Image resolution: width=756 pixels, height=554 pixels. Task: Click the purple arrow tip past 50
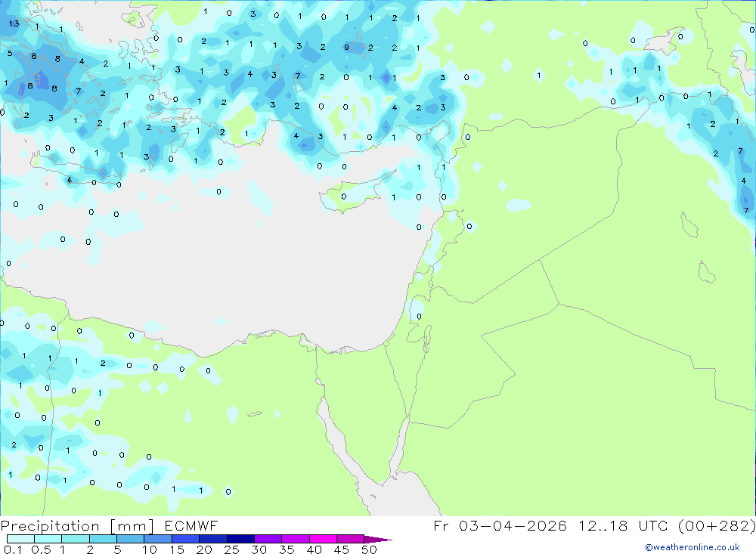tap(378, 540)
